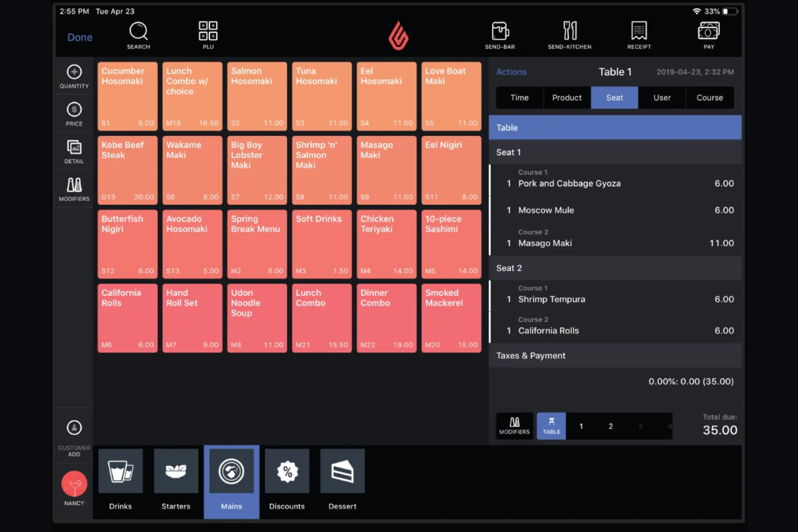Collapse the Seat 1 section
This screenshot has height=532, width=798.
615,152
